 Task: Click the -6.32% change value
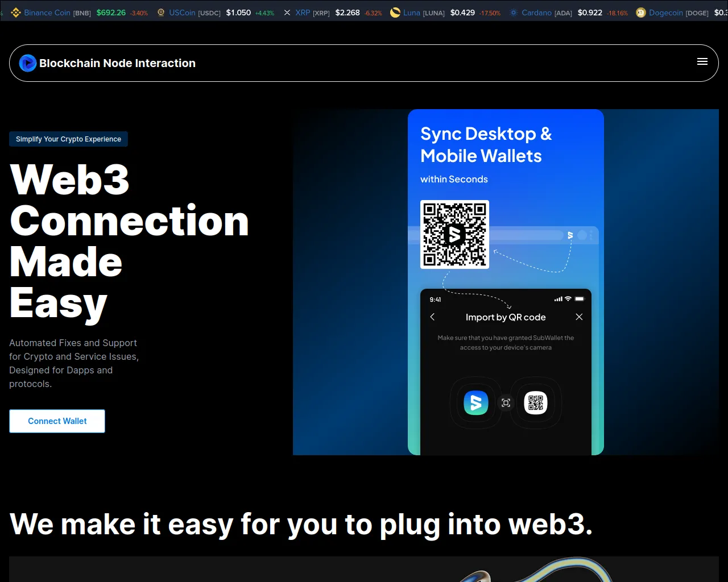pos(373,13)
